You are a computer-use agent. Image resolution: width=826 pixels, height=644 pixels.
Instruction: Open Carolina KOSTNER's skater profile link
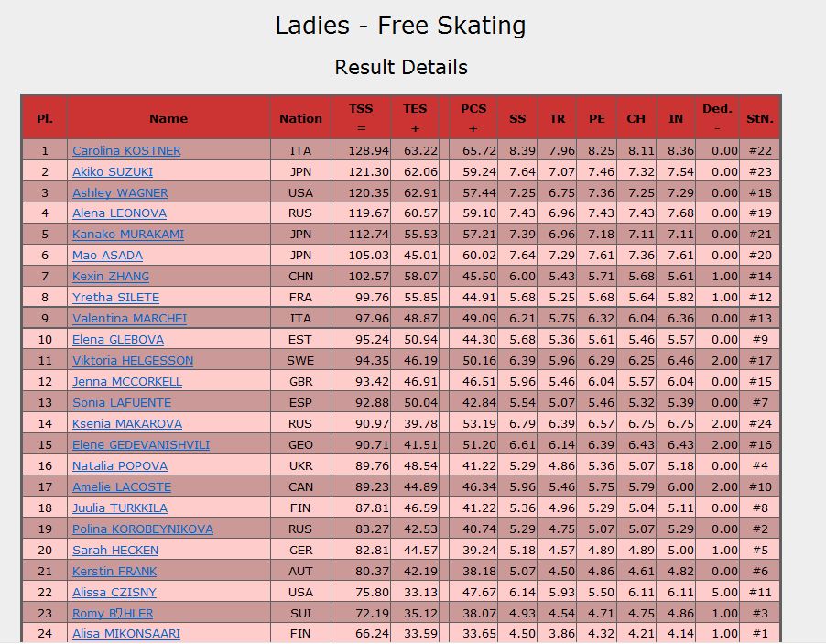pyautogui.click(x=126, y=151)
